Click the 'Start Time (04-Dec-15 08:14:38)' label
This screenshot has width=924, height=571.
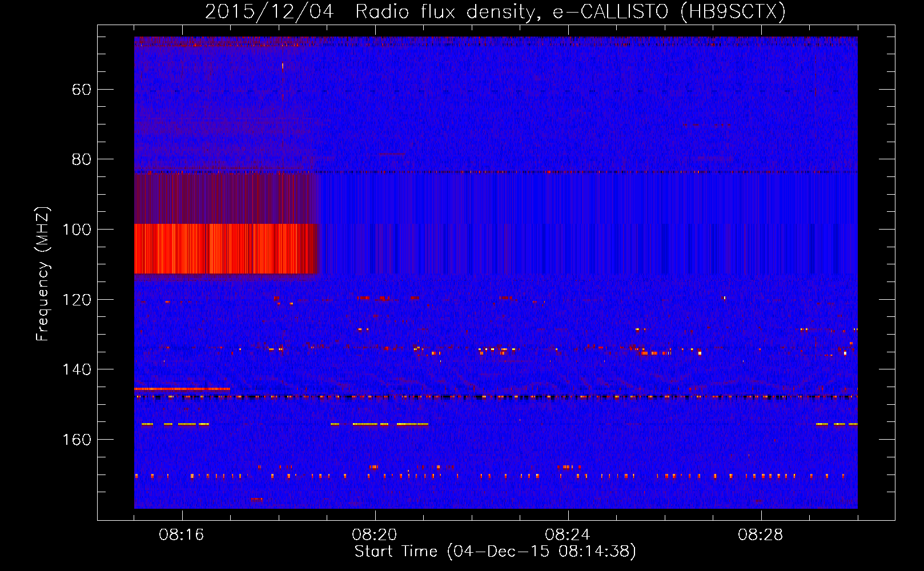tap(495, 552)
